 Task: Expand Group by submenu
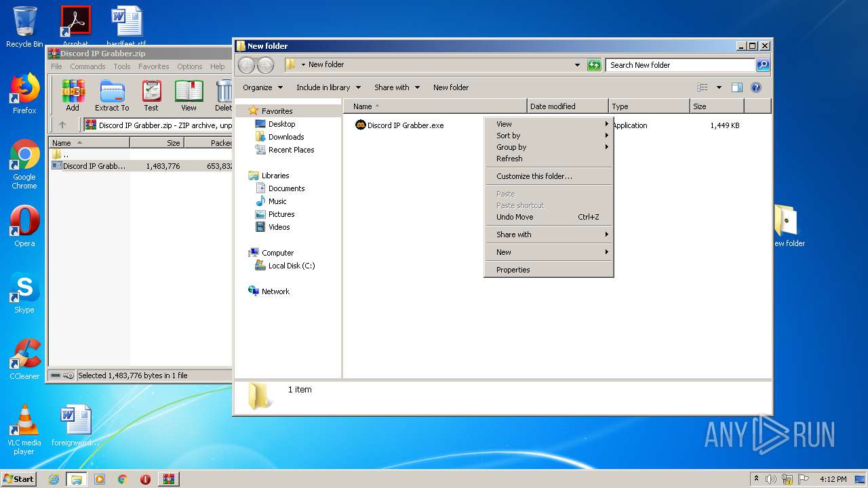click(549, 147)
